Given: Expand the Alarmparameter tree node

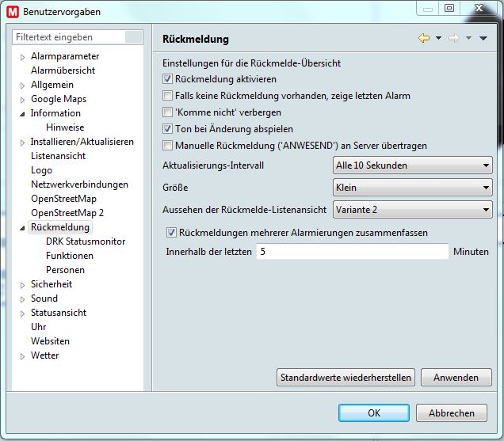Looking at the screenshot, I should 22,57.
